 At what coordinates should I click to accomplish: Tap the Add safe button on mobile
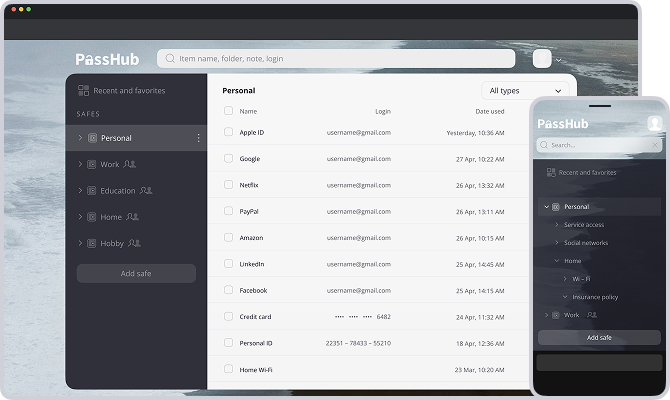(x=599, y=338)
